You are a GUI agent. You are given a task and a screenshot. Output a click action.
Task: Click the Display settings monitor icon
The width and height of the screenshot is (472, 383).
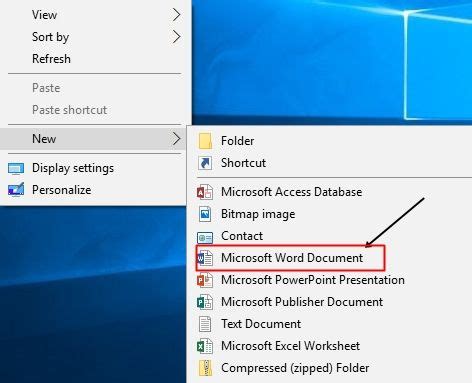[x=16, y=168]
